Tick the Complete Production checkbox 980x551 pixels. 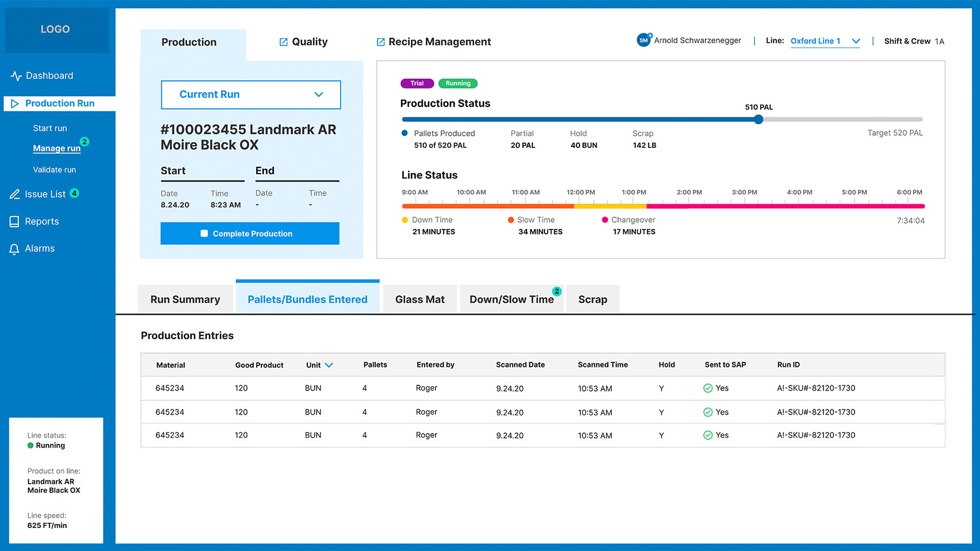tap(204, 234)
